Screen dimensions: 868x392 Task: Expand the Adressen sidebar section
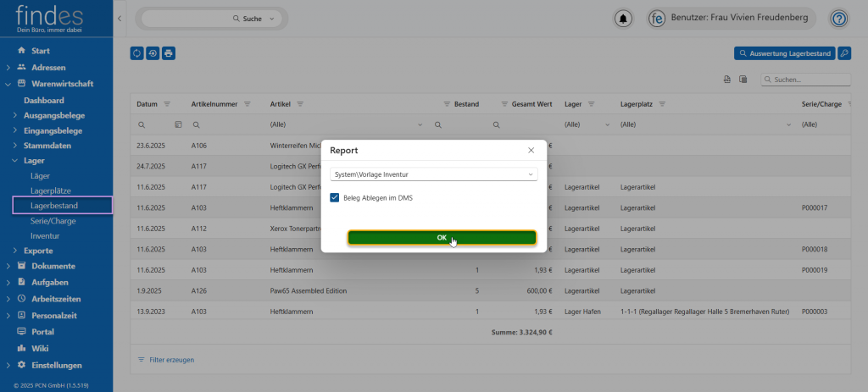[8, 67]
